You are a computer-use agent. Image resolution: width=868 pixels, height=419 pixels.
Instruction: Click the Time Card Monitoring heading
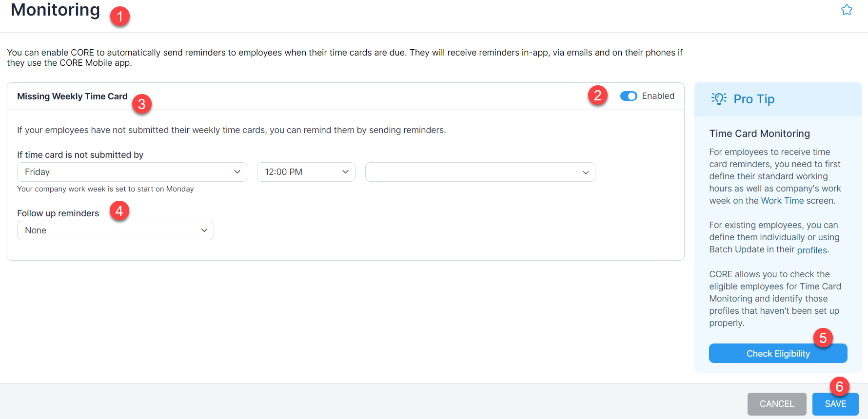tap(759, 133)
